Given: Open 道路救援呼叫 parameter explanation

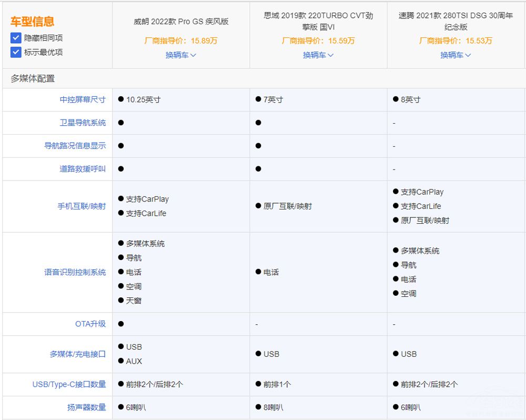Looking at the screenshot, I should click(83, 169).
